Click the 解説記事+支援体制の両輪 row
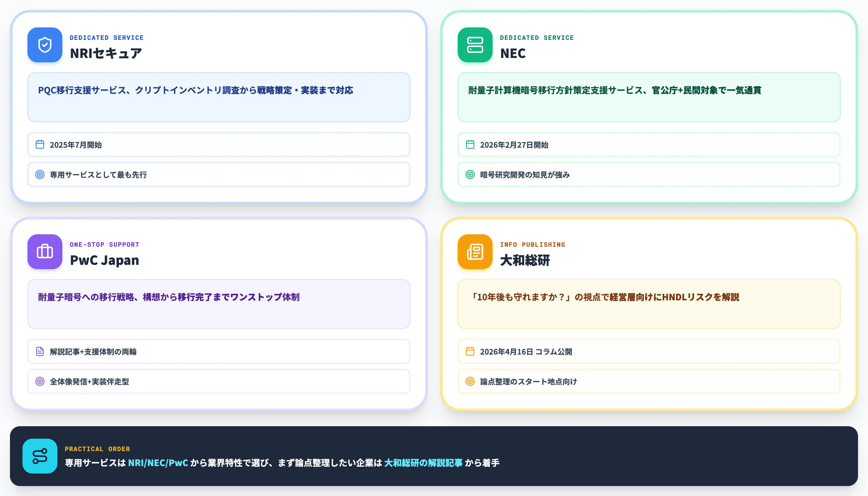 tap(219, 351)
